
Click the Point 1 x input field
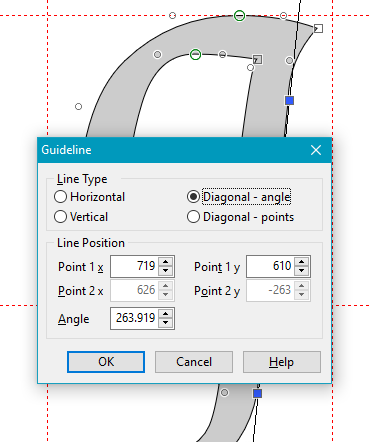coord(135,266)
